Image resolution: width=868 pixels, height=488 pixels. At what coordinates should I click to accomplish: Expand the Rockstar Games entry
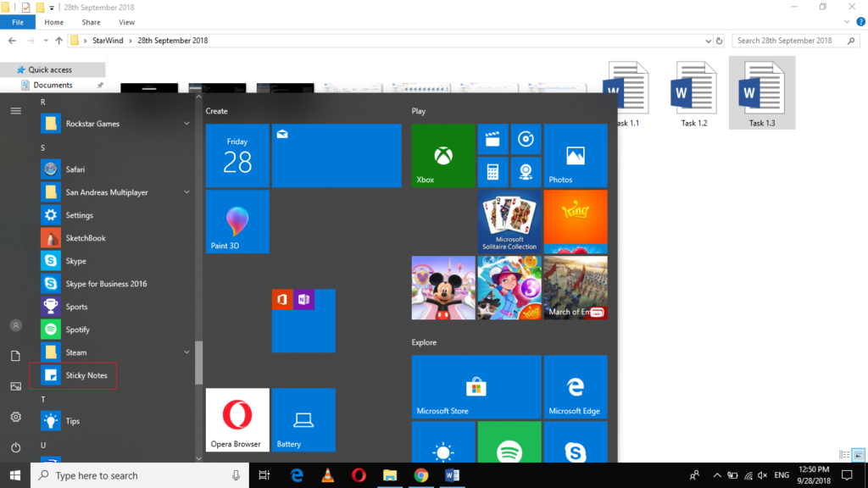(x=186, y=123)
